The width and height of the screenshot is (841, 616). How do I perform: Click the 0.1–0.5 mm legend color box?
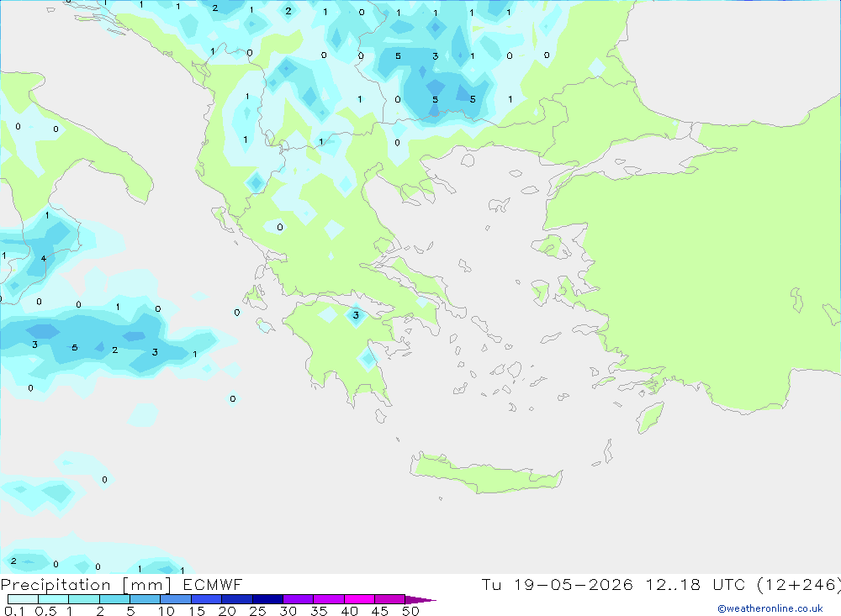(x=23, y=599)
